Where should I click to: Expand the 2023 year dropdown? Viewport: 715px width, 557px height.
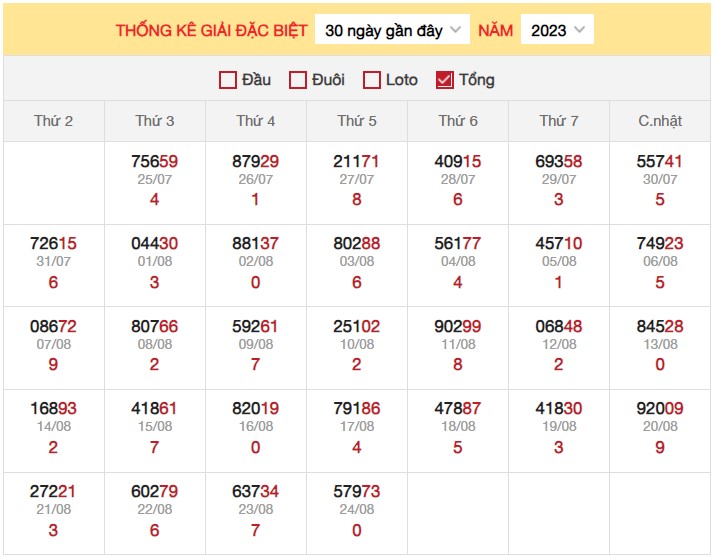[x=557, y=30]
